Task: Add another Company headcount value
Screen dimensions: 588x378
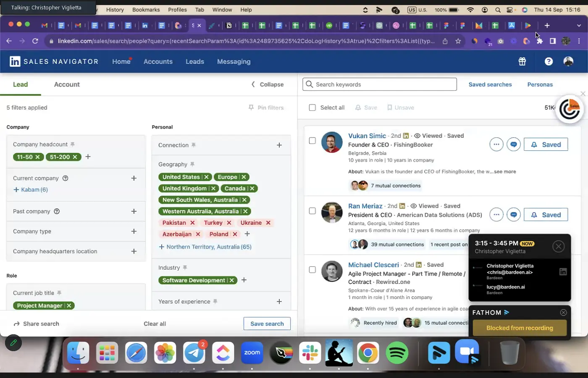Action: tap(88, 157)
